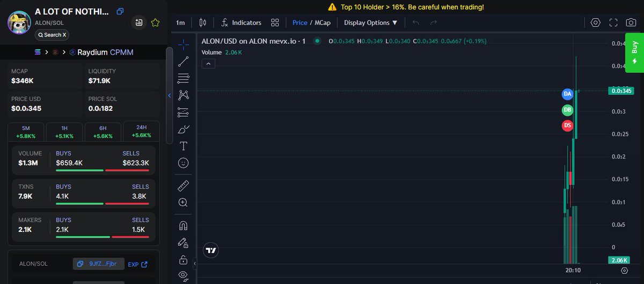Click the Solana chain icon in breadcrumb

[x=38, y=52]
